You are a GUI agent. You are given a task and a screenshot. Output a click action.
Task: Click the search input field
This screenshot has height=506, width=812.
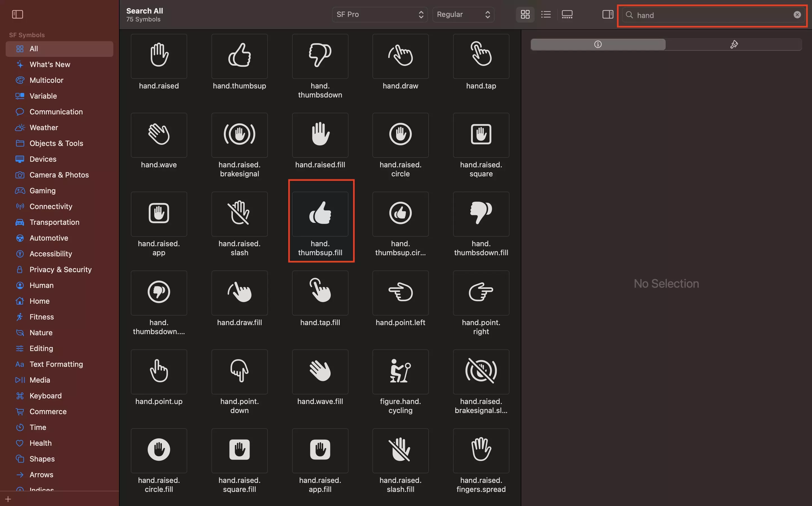pyautogui.click(x=712, y=15)
